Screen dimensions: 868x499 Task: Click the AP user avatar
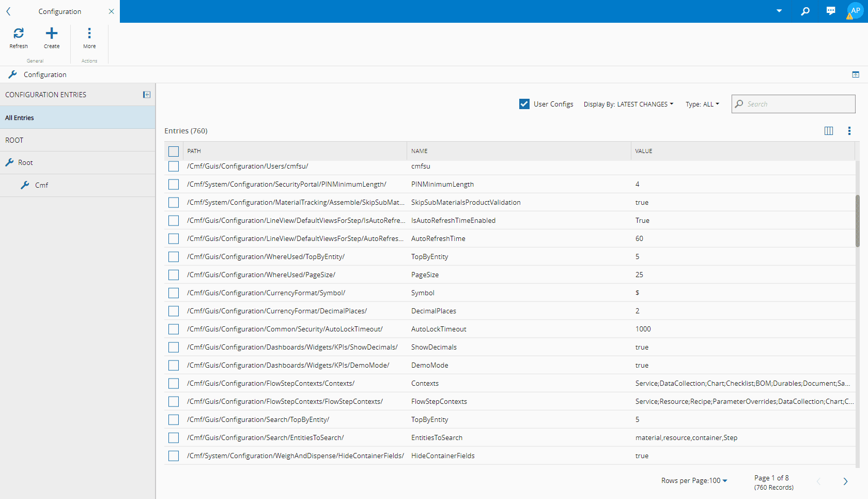tap(855, 11)
